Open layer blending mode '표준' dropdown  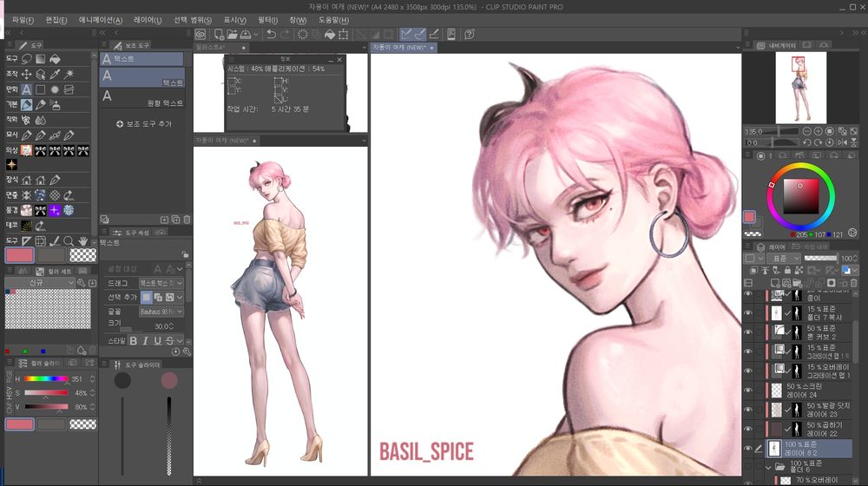pyautogui.click(x=783, y=259)
